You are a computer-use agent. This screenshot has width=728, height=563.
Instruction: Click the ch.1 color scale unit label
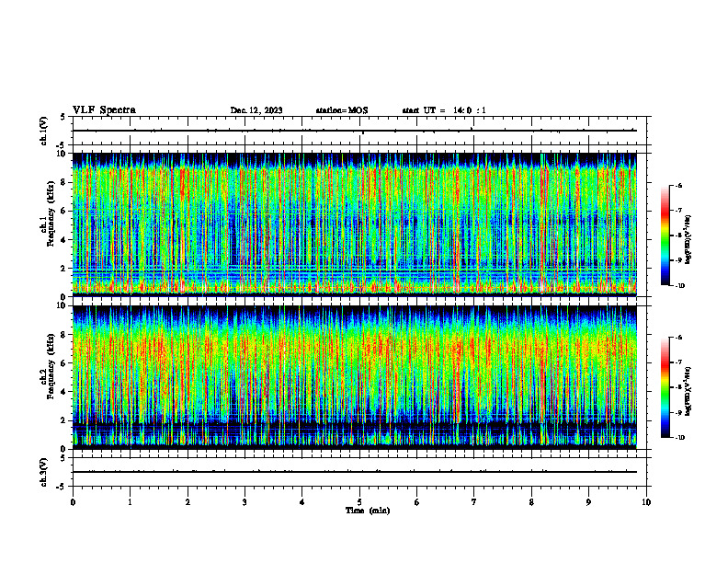pyautogui.click(x=688, y=240)
